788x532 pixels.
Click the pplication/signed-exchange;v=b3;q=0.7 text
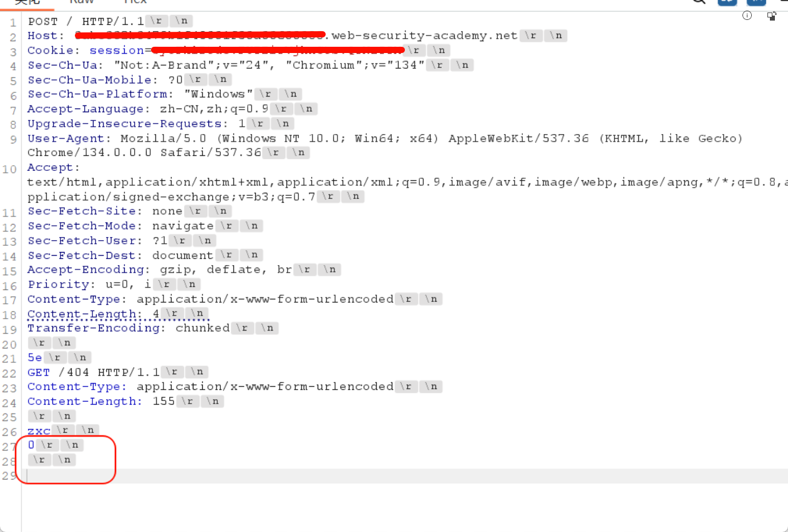click(172, 196)
